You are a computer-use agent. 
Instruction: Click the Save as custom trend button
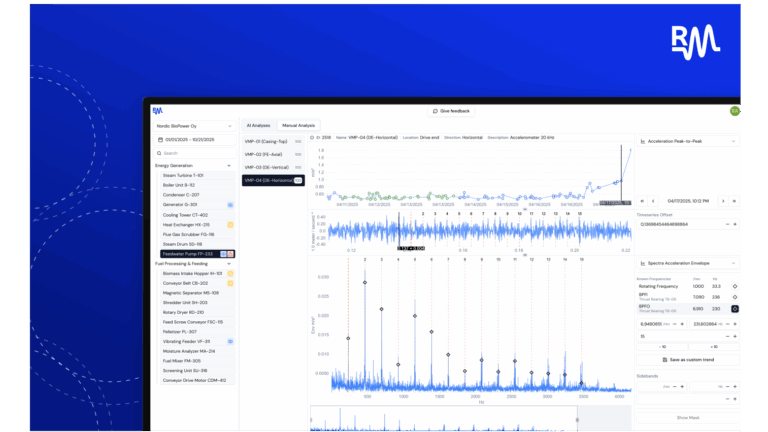click(x=688, y=360)
